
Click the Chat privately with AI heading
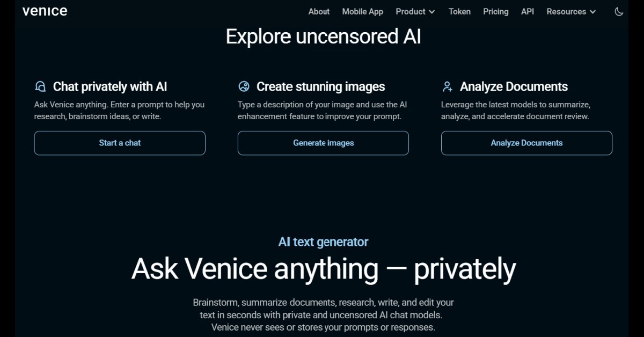pyautogui.click(x=110, y=86)
